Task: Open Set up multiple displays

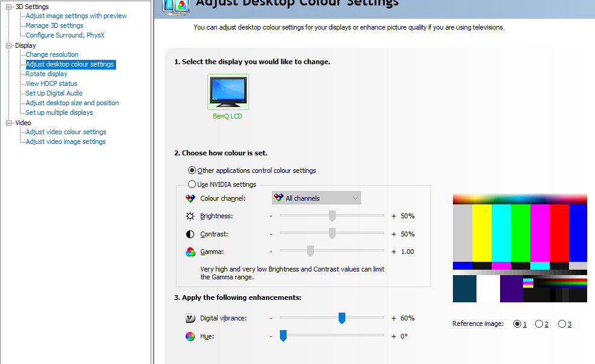Action: coord(59,112)
